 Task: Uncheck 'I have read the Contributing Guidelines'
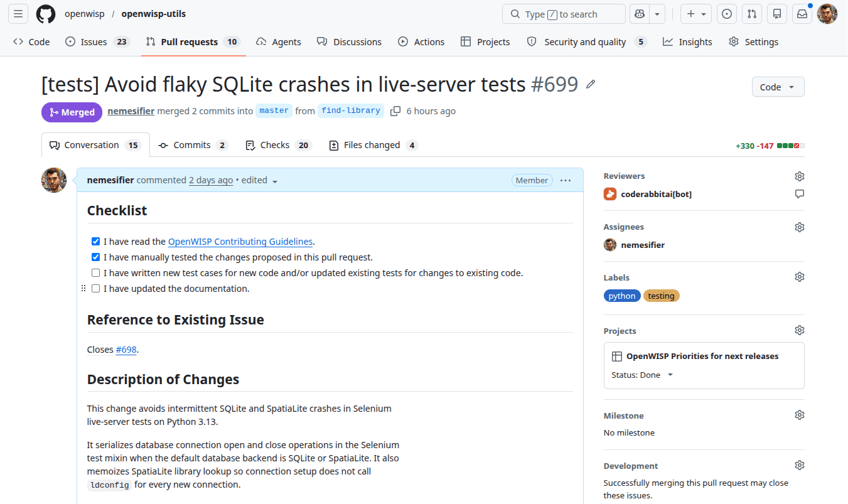[x=95, y=242]
